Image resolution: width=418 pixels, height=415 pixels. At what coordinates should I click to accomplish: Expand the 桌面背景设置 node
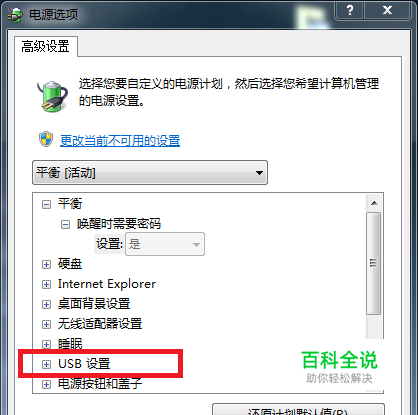click(x=47, y=304)
